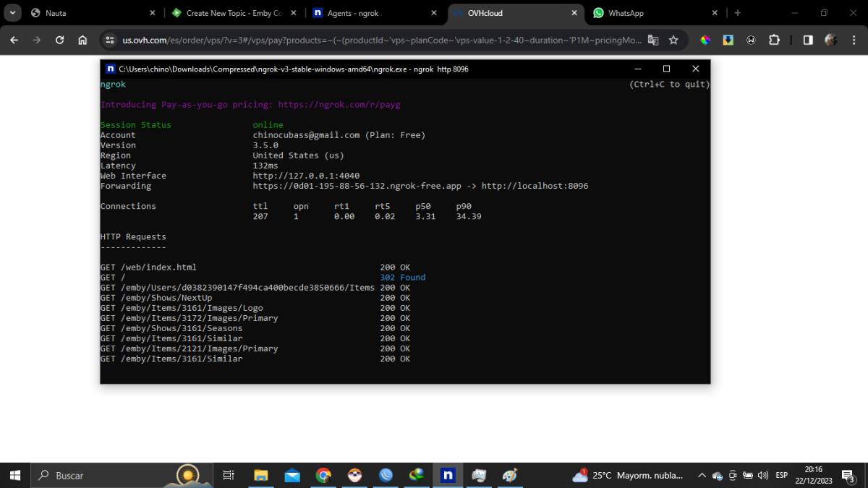
Task: Open the Extensions puzzle icon
Action: point(774,40)
